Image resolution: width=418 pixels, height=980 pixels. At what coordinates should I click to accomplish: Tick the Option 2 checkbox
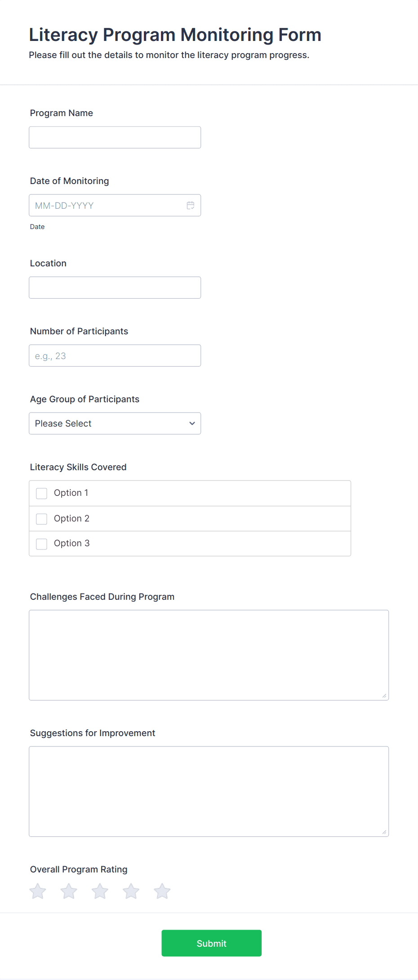tap(42, 519)
